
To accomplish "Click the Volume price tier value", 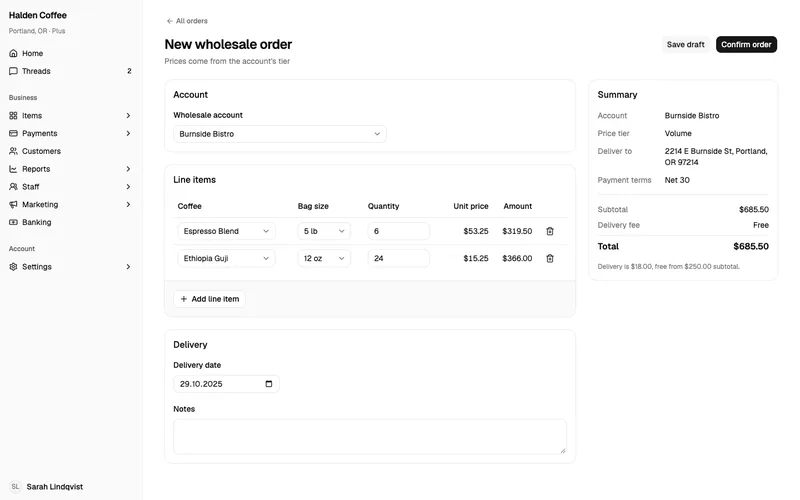I will [678, 133].
